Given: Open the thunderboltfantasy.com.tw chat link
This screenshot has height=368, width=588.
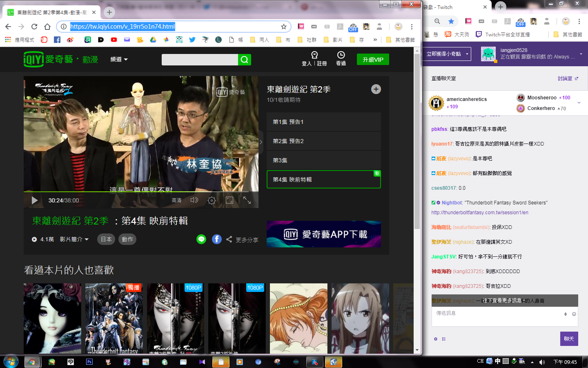Looking at the screenshot, I should [480, 213].
